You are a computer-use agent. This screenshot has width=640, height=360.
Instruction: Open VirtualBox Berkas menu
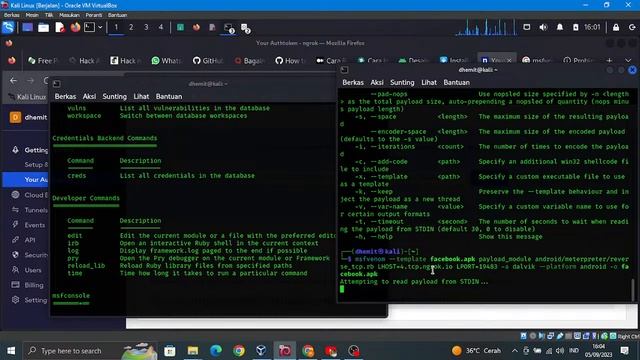(12, 15)
